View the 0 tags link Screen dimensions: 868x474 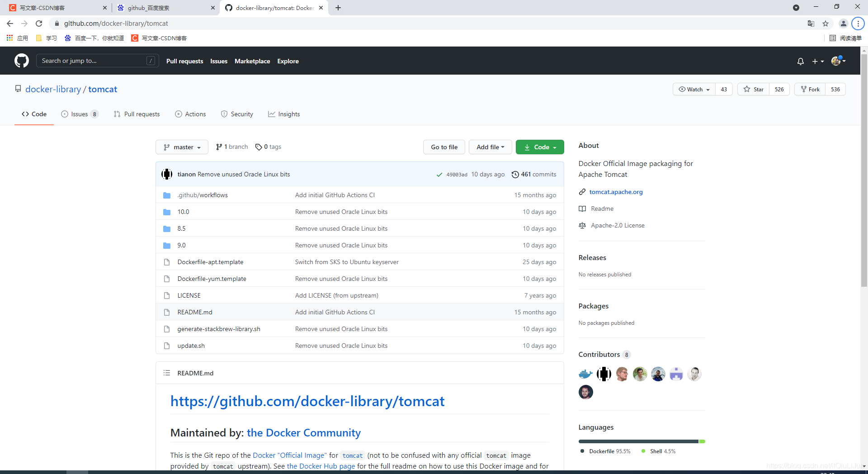268,147
